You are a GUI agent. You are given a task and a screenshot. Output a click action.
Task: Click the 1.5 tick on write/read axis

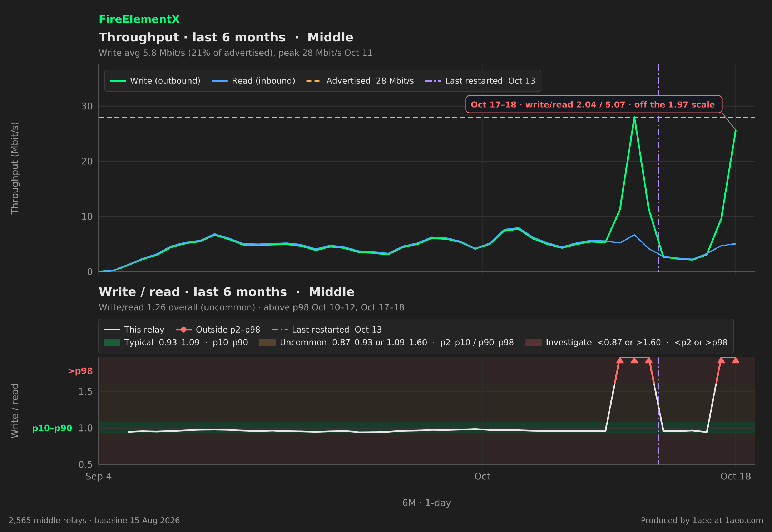pos(85,391)
